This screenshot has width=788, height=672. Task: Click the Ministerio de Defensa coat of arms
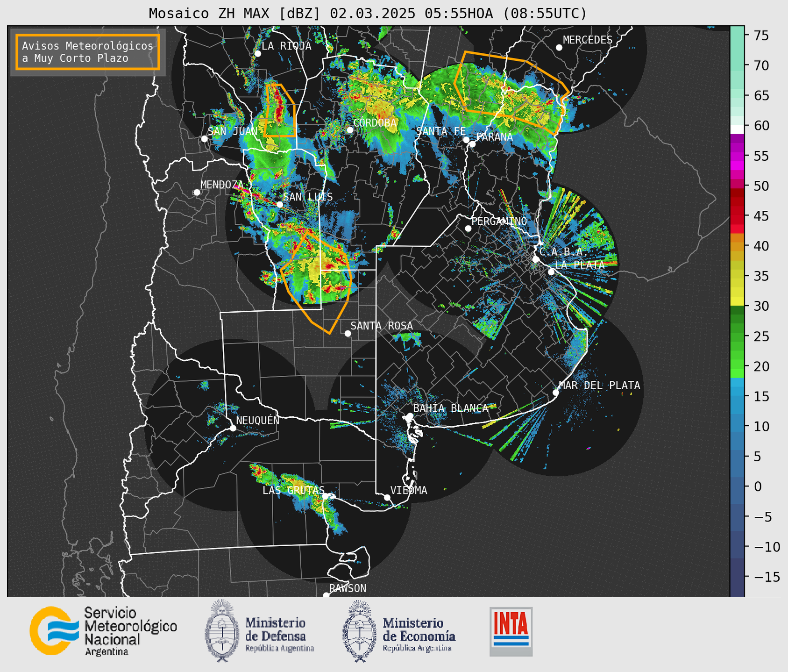point(222,631)
